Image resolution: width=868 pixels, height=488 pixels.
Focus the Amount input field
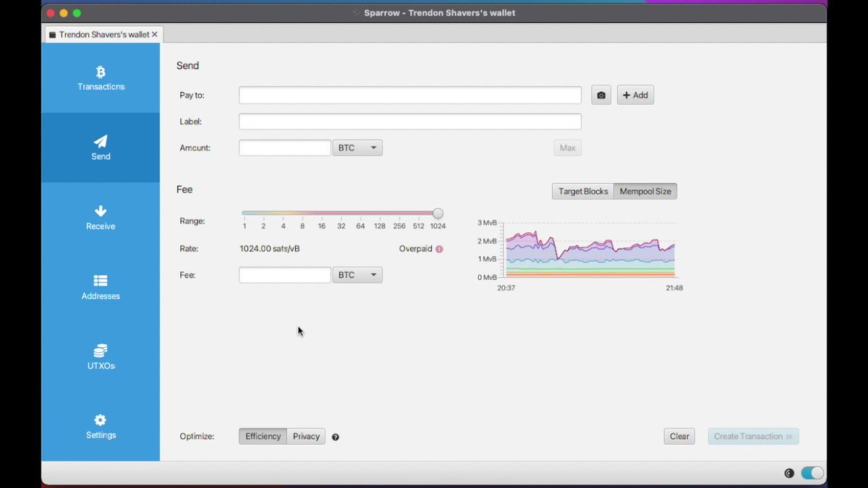(285, 148)
